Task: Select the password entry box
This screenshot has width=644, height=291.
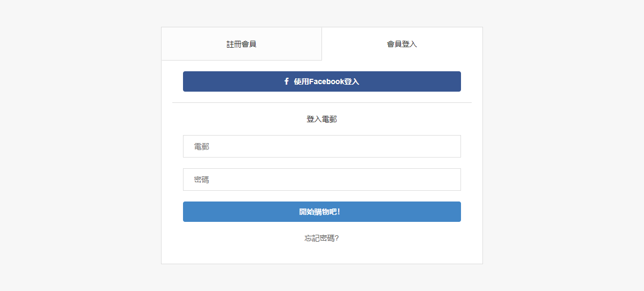Action: coord(322,180)
